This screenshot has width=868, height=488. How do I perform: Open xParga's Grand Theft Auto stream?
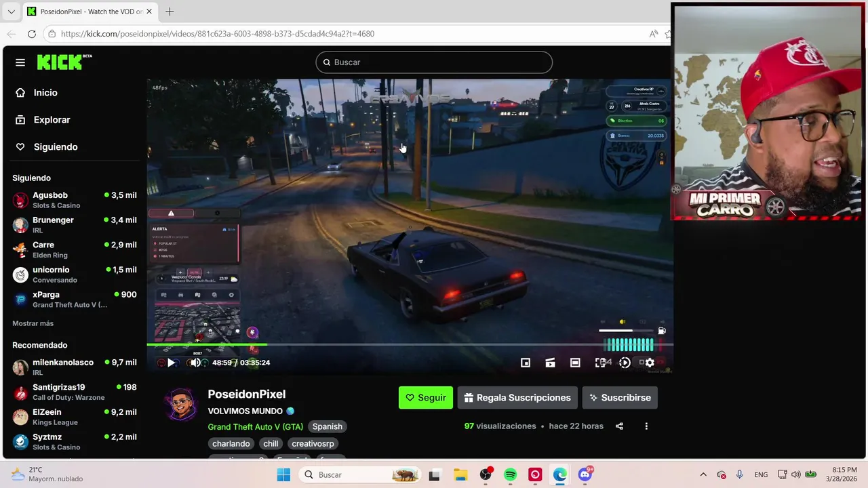(x=75, y=300)
